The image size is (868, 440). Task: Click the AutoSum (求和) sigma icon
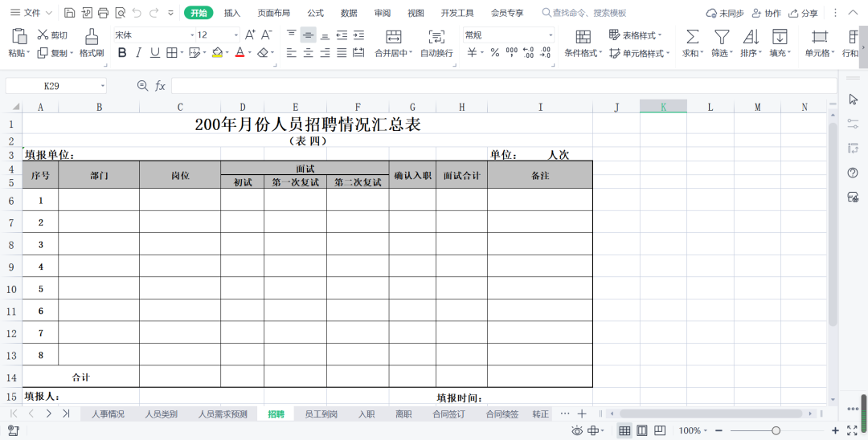click(x=692, y=37)
